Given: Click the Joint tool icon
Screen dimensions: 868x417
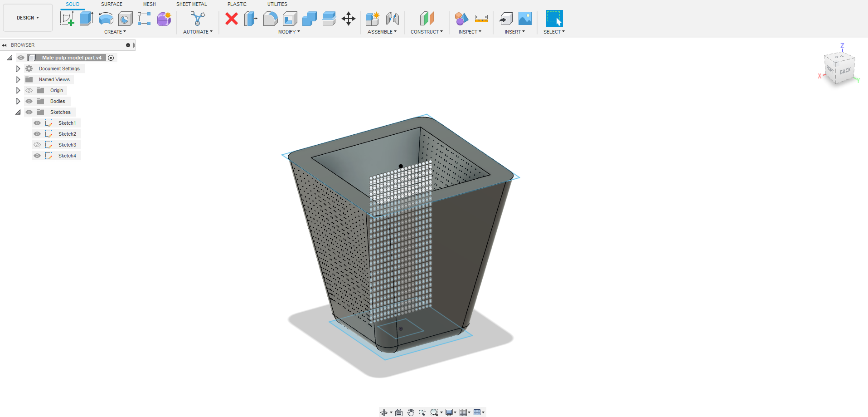Looking at the screenshot, I should click(393, 19).
